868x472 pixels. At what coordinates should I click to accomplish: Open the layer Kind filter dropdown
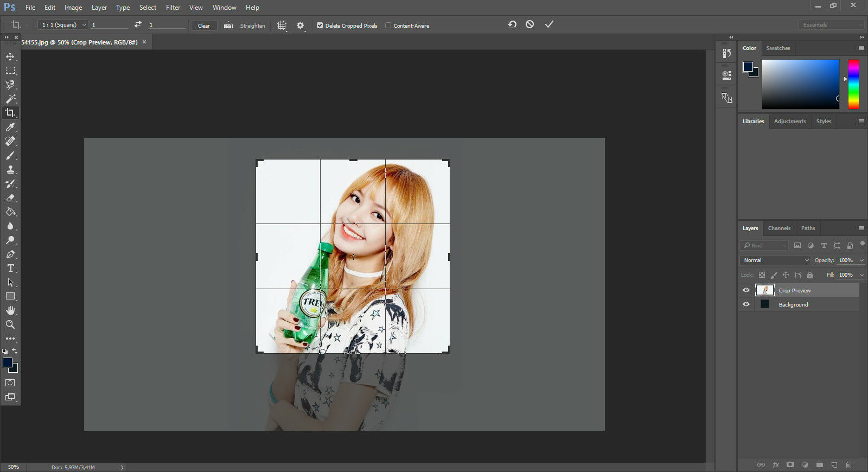point(764,245)
